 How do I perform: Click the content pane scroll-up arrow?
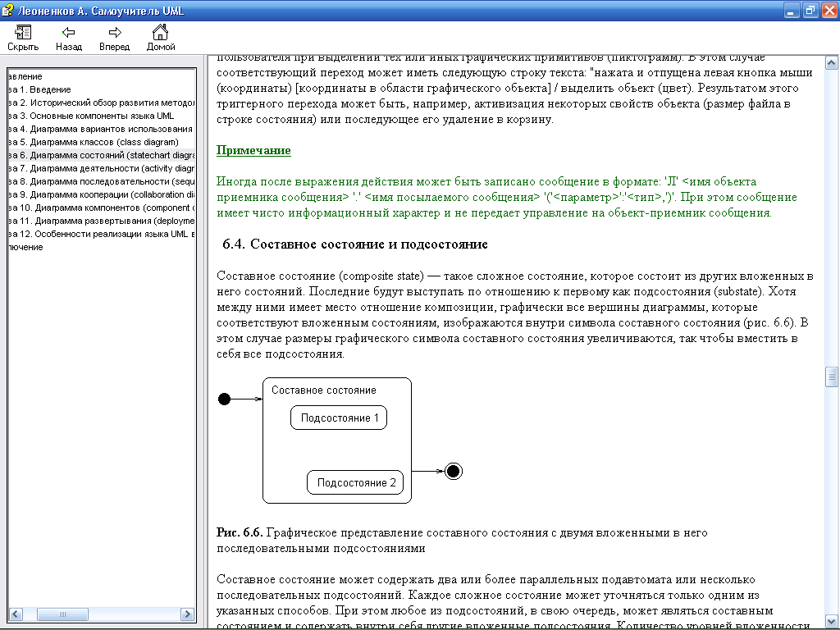coord(831,62)
